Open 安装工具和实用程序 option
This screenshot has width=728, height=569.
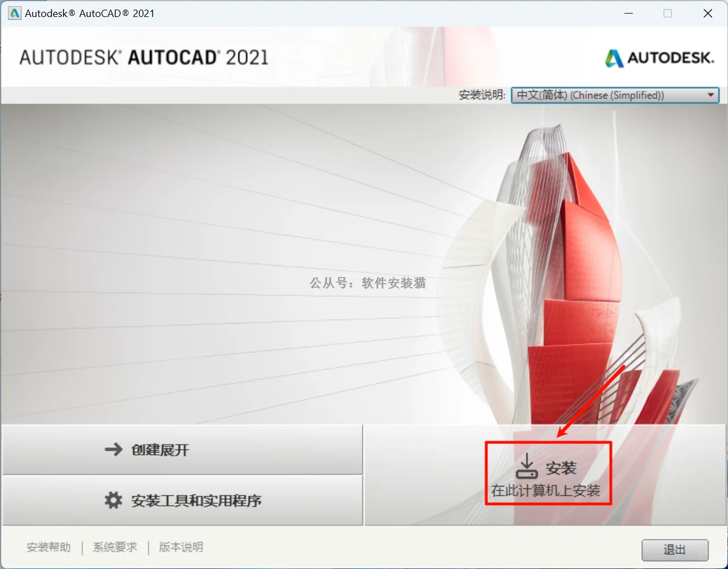182,500
